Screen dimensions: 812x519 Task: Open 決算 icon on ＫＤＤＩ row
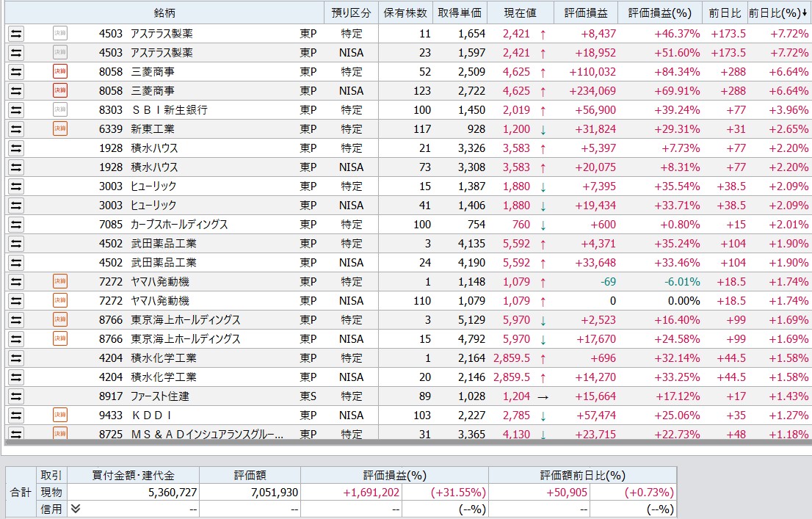(60, 415)
